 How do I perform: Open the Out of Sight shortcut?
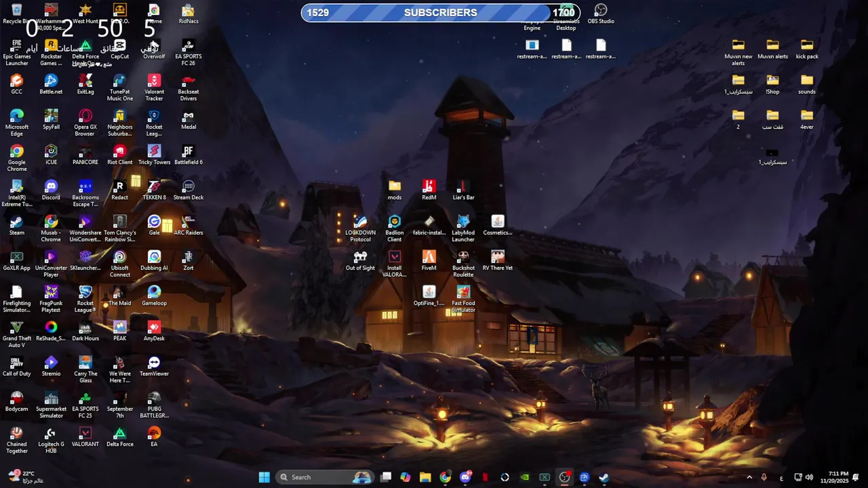[x=360, y=261]
